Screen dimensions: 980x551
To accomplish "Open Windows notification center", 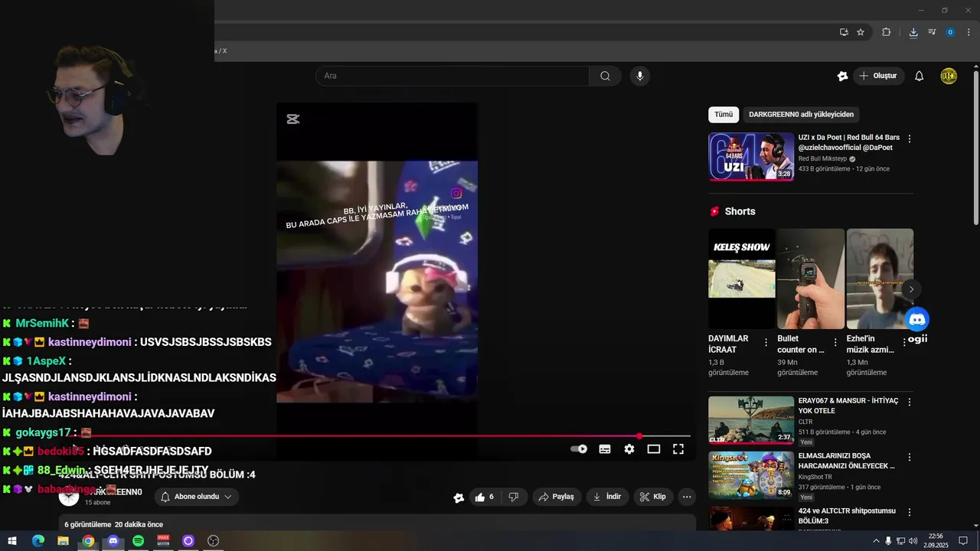I will coord(963,541).
